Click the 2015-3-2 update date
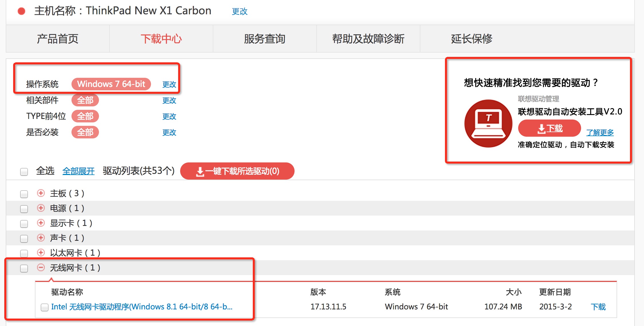Viewport: 644px width, 326px height. pos(555,307)
